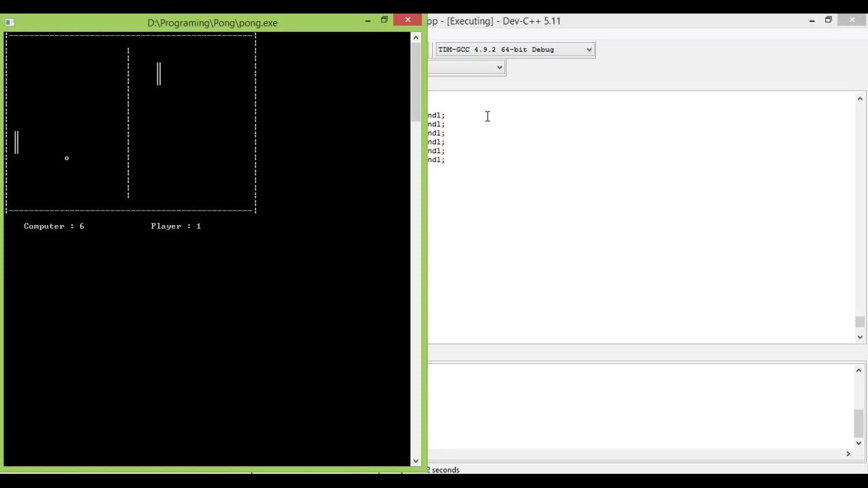This screenshot has width=868, height=488.
Task: Click the "seconds" text in Dev-C++ status bar
Action: [x=446, y=470]
